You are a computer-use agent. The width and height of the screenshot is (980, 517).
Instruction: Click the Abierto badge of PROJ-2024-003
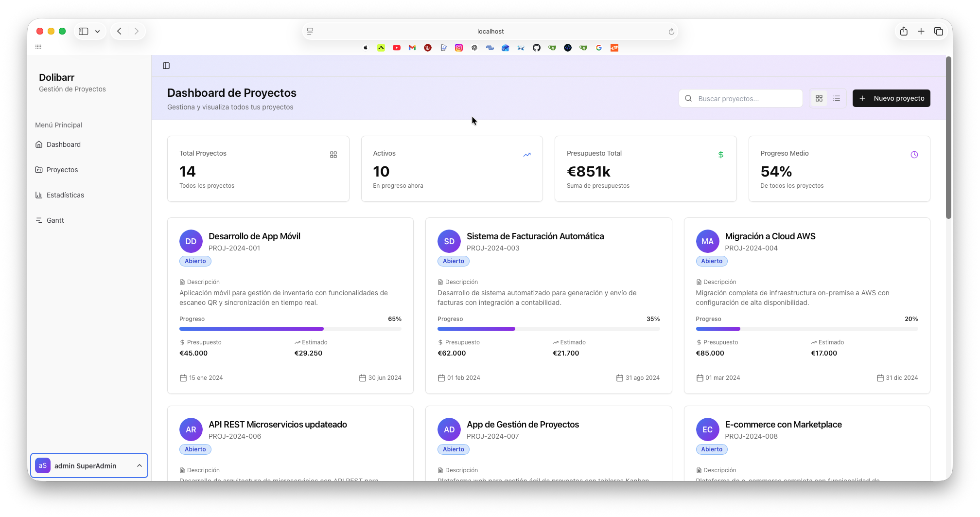click(x=454, y=261)
